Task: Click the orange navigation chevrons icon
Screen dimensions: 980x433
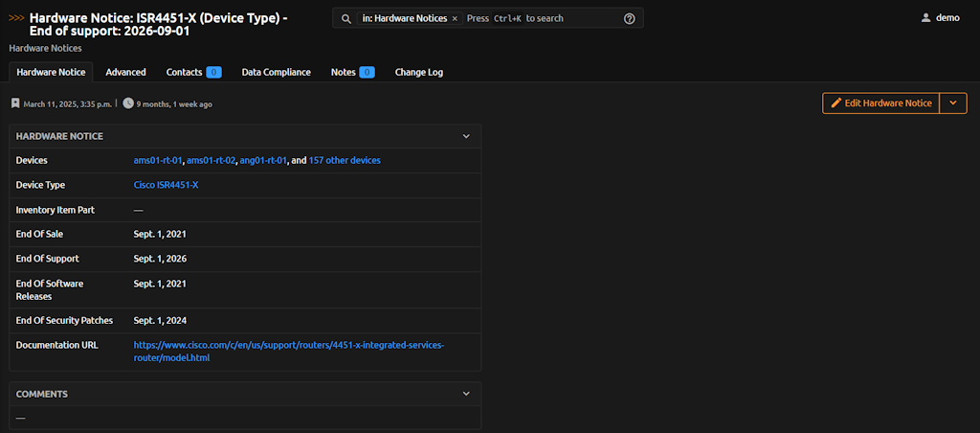Action: 16,18
